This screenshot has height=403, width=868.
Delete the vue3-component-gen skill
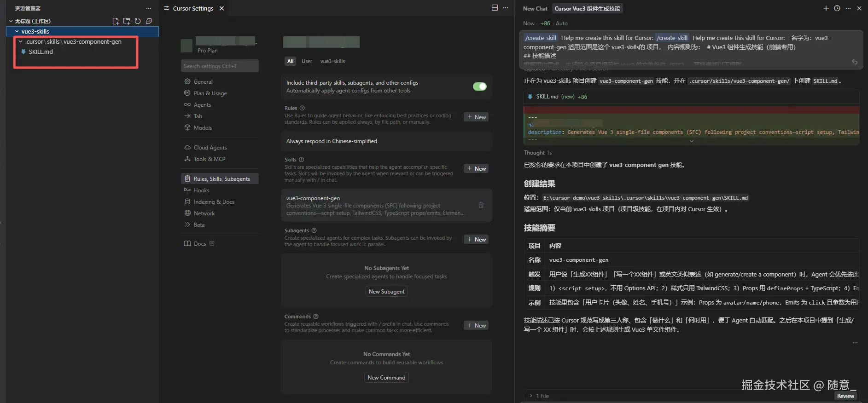click(x=481, y=205)
